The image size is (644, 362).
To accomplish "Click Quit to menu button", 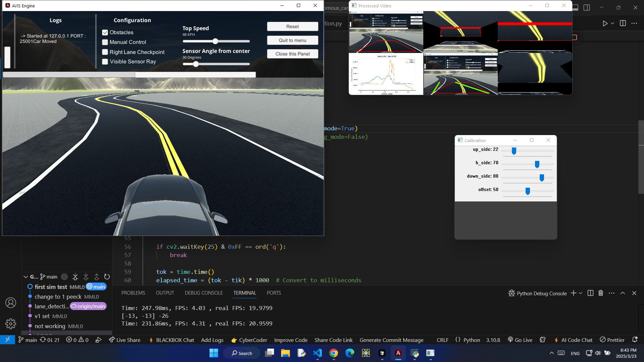I will (292, 40).
